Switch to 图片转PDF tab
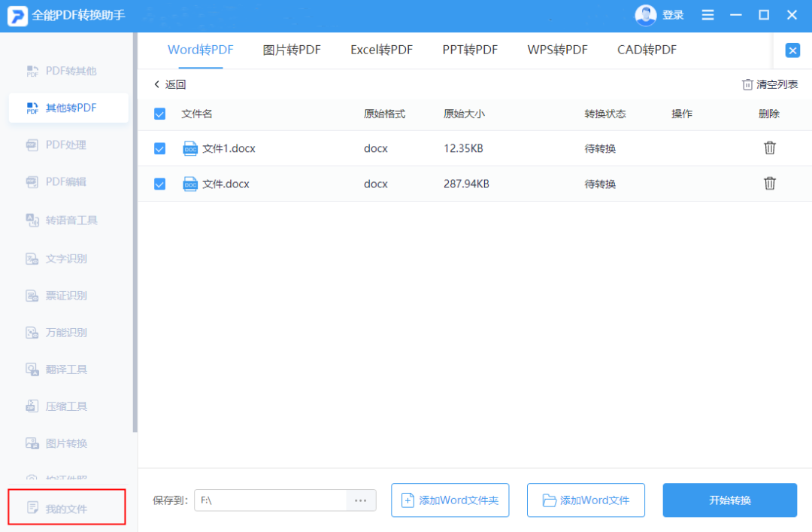 [x=292, y=50]
